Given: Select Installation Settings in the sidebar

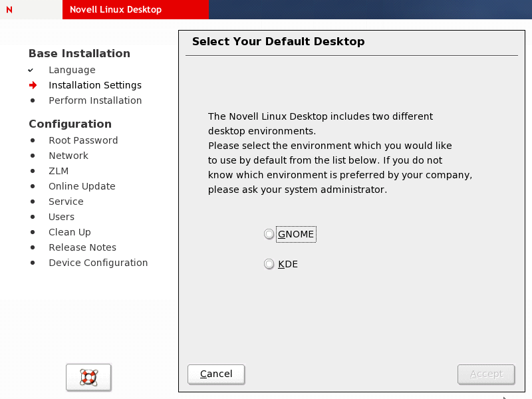Looking at the screenshot, I should pyautogui.click(x=95, y=85).
